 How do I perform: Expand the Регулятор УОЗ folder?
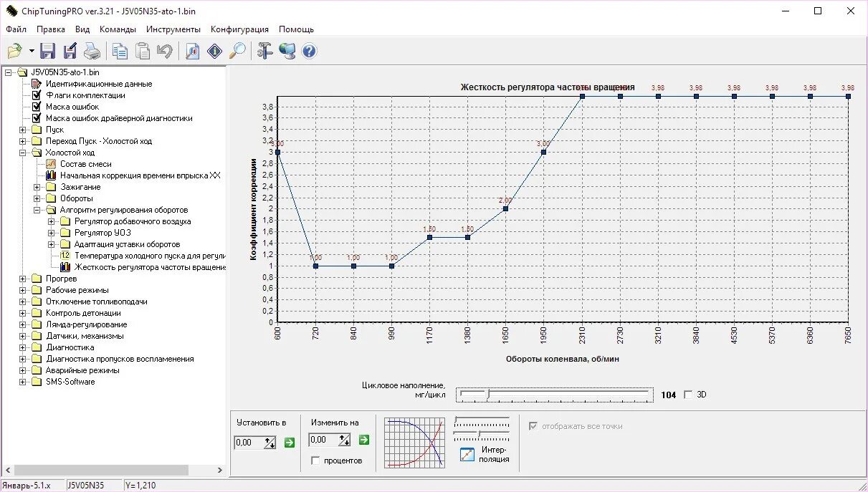click(x=52, y=233)
